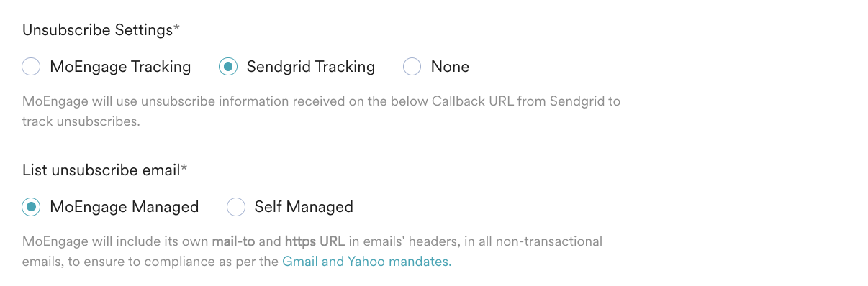The width and height of the screenshot is (868, 286).
Task: Click the 'non-transactional' helper text line
Action: click(x=312, y=241)
